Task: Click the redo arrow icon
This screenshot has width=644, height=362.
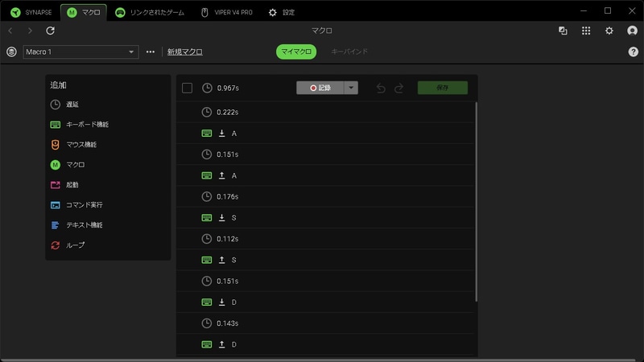Action: (398, 88)
